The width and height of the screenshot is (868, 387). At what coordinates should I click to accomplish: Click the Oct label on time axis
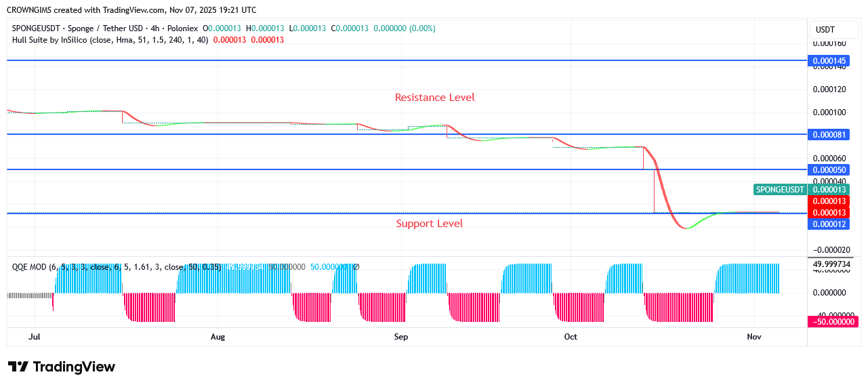point(571,337)
